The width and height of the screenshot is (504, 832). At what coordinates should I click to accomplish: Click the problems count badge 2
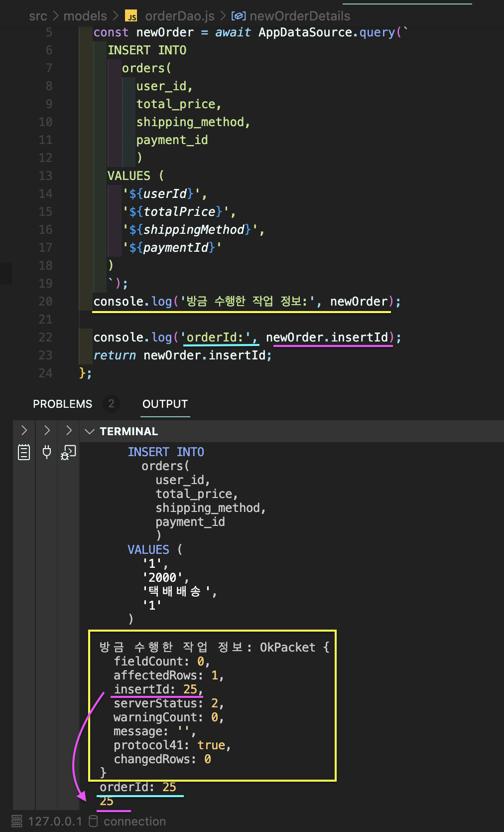click(112, 403)
